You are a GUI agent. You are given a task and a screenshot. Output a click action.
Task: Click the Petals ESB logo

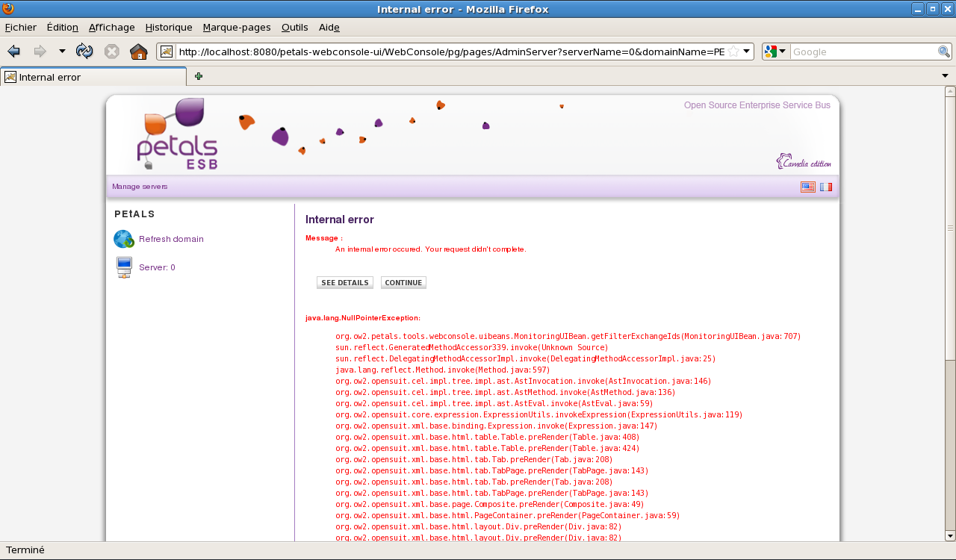[177, 134]
